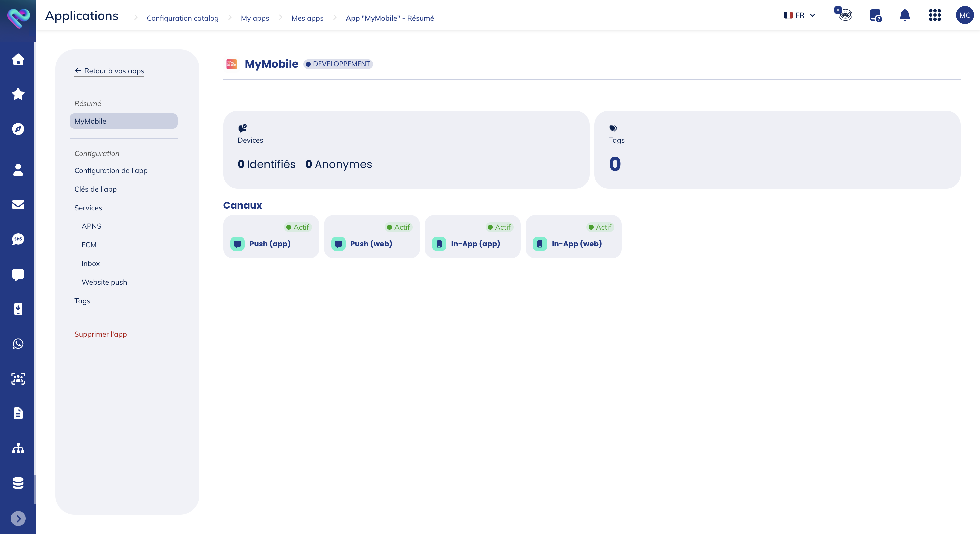Click the Favorites star icon
Image resolution: width=980 pixels, height=534 pixels.
click(x=18, y=94)
